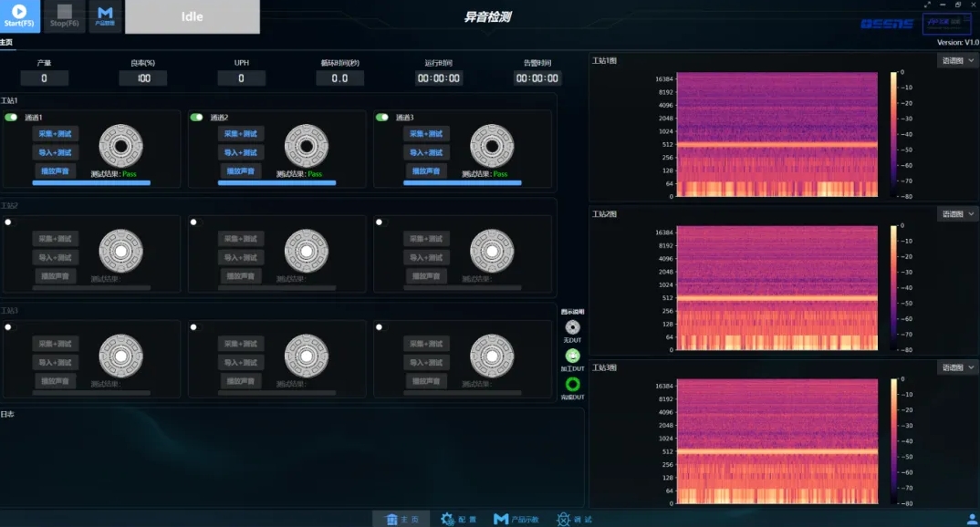Screen dimensions: 980x527
Task: Expand the 工站1图 语谱图 dropdown
Action: click(x=957, y=60)
